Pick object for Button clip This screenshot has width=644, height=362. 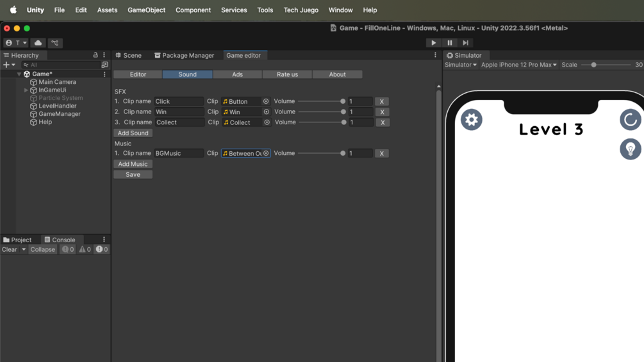click(266, 101)
